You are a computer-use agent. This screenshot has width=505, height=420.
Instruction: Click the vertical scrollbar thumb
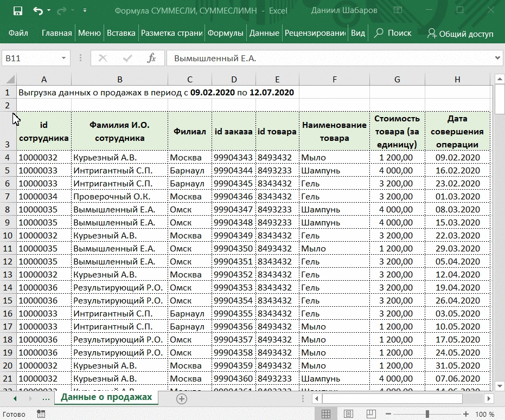[x=500, y=99]
